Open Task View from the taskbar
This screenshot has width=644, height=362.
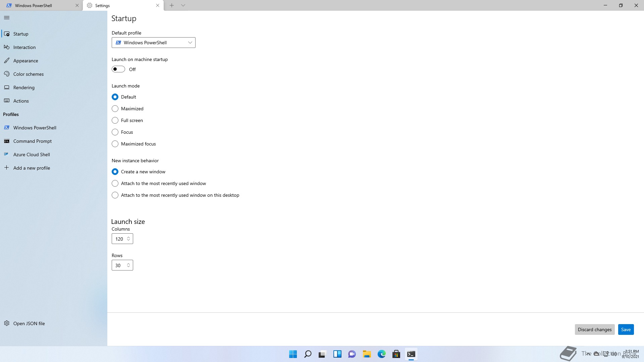pos(322,354)
